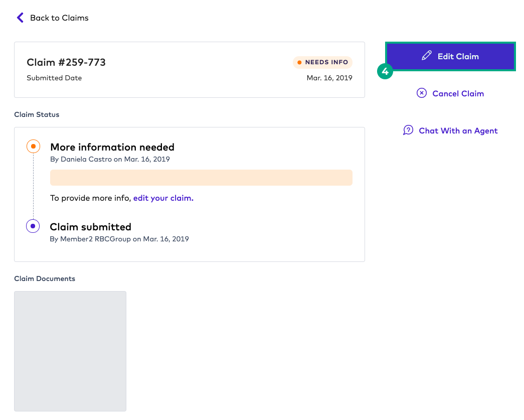Click the circled X icon beside Cancel Claim
Image resolution: width=524 pixels, height=420 pixels.
[x=422, y=93]
